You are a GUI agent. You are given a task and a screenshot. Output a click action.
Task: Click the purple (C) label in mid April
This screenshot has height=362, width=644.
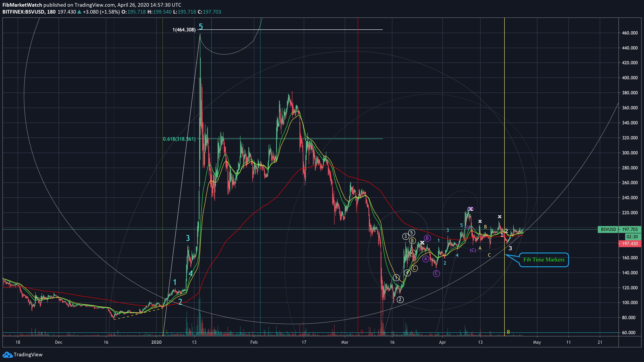[473, 250]
